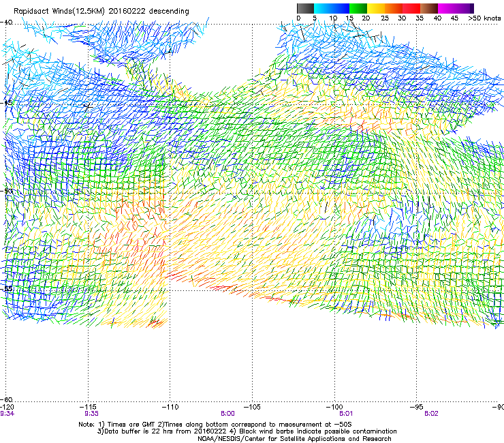
Task: Click the '40' legend scale label
Action: click(x=437, y=18)
